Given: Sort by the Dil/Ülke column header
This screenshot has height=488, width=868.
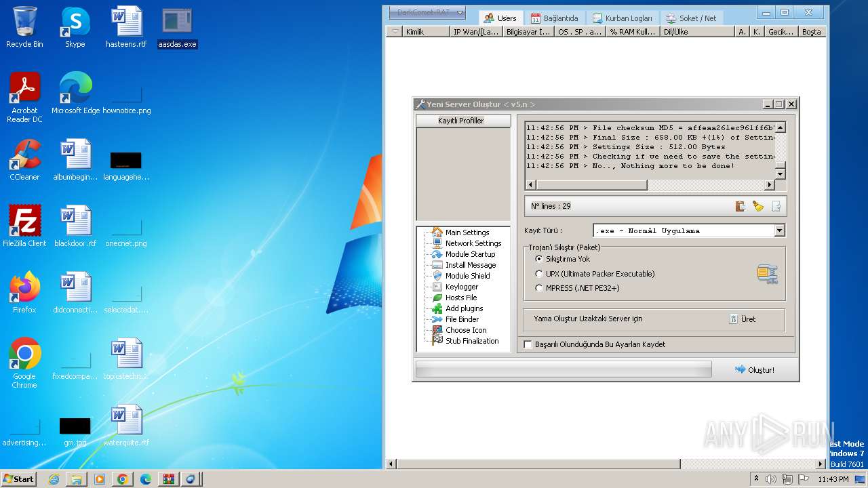Looking at the screenshot, I should pos(698,32).
